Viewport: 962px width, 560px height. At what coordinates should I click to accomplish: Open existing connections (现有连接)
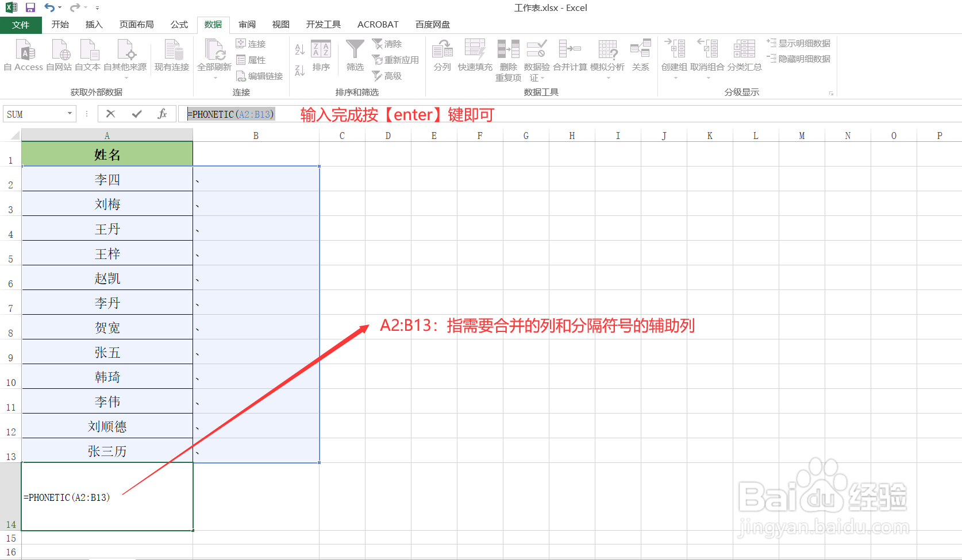(x=172, y=55)
